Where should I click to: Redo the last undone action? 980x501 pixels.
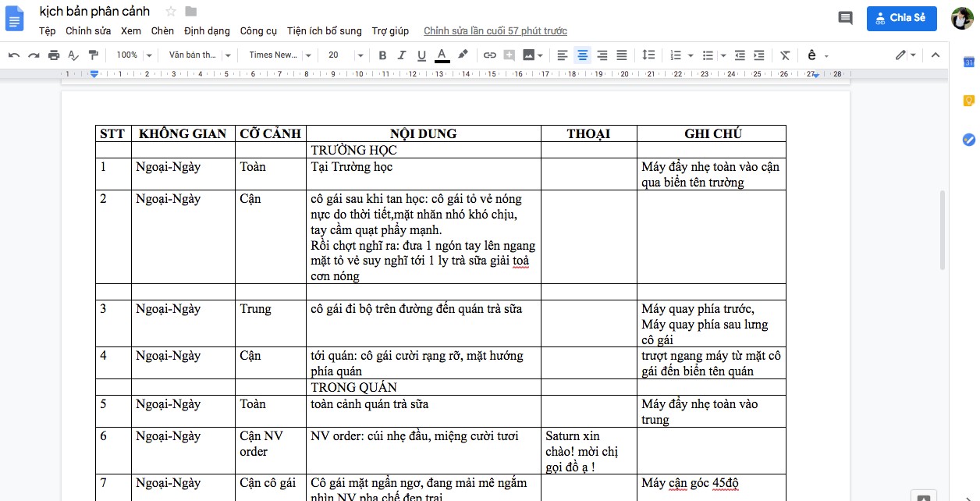tap(34, 55)
